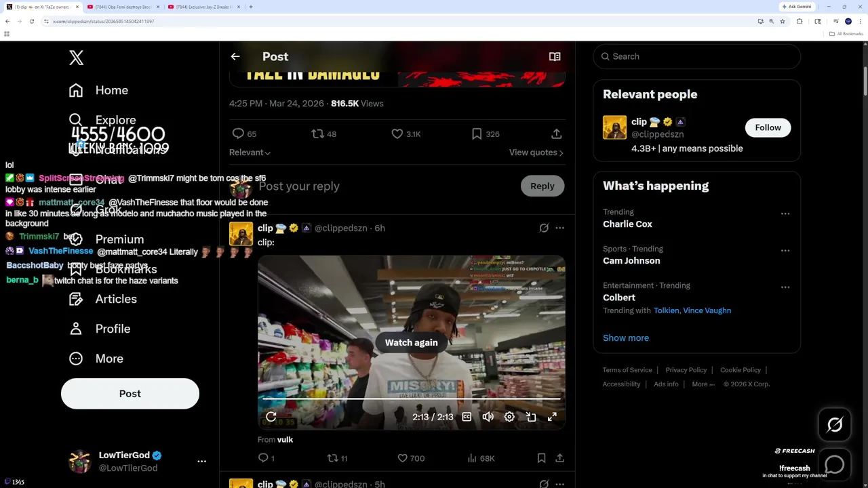Toggle closed captions on the video
868x488 pixels.
point(467,417)
